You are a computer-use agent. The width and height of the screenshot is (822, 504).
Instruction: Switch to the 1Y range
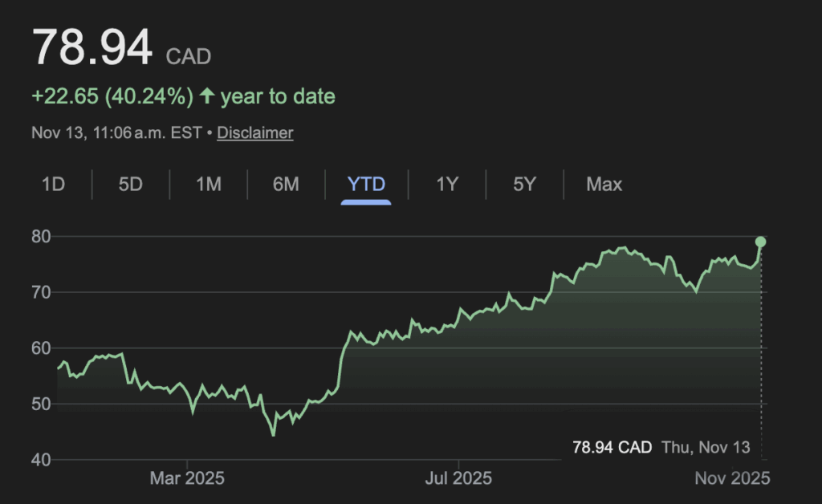point(447,185)
